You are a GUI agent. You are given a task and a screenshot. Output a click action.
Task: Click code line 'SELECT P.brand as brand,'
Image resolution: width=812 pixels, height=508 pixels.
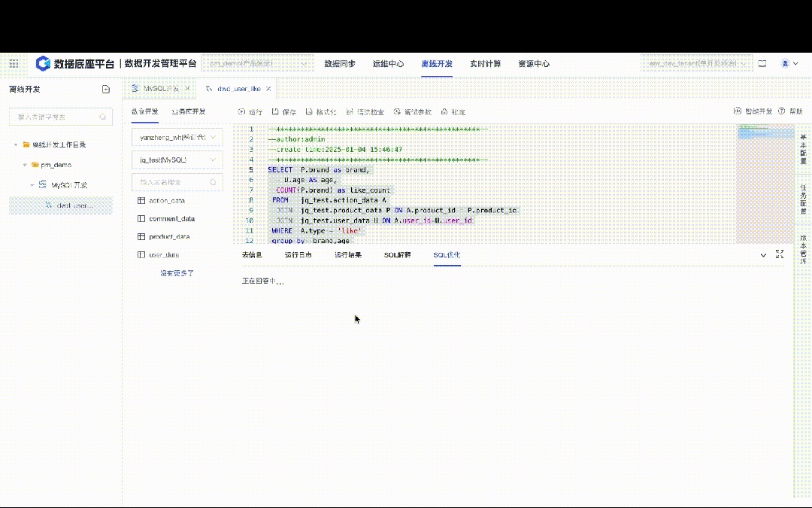(318, 170)
